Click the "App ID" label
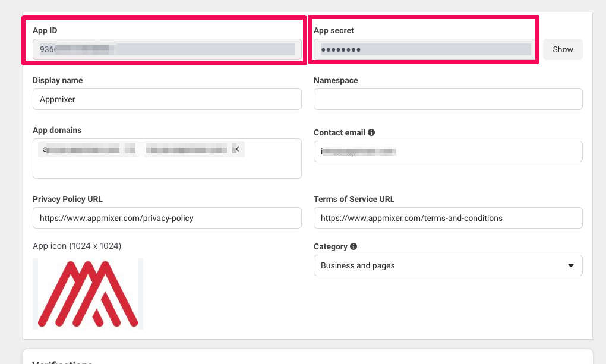Image resolution: width=606 pixels, height=364 pixels. point(45,30)
